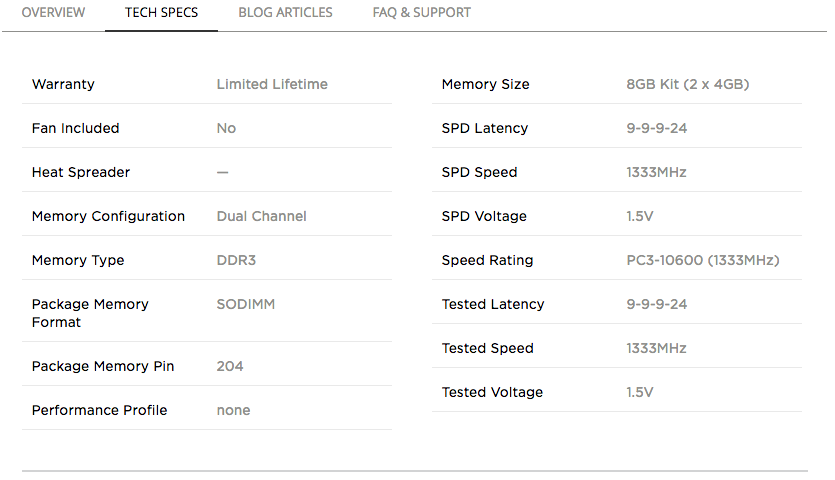
Task: Click the Dual Channel configuration value
Action: click(261, 216)
